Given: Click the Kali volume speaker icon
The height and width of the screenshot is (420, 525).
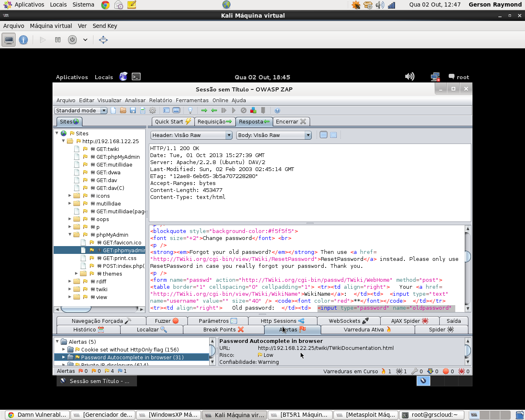Looking at the screenshot, I should [410, 77].
